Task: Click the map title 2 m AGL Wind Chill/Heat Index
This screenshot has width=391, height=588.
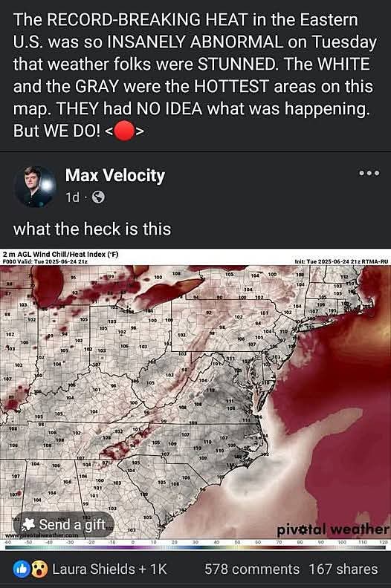Action: 60,254
